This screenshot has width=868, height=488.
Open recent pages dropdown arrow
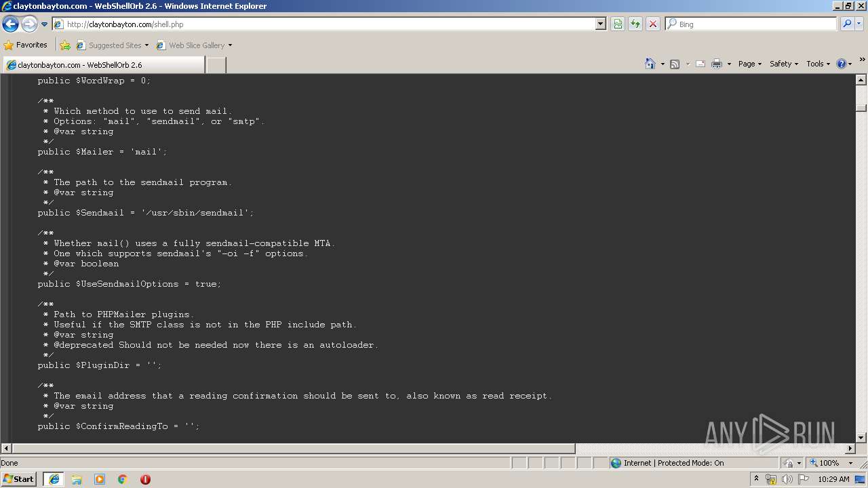(45, 24)
